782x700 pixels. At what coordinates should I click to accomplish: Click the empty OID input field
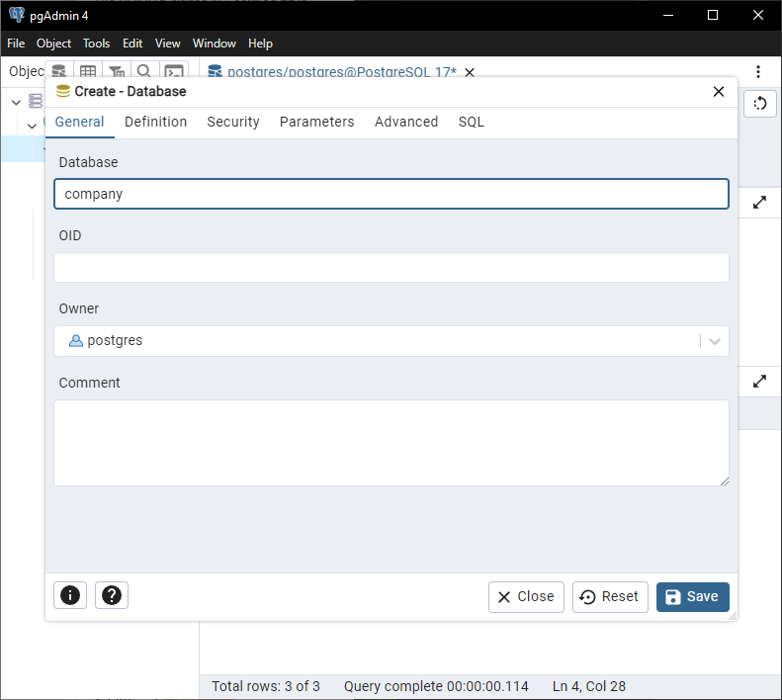pyautogui.click(x=391, y=267)
